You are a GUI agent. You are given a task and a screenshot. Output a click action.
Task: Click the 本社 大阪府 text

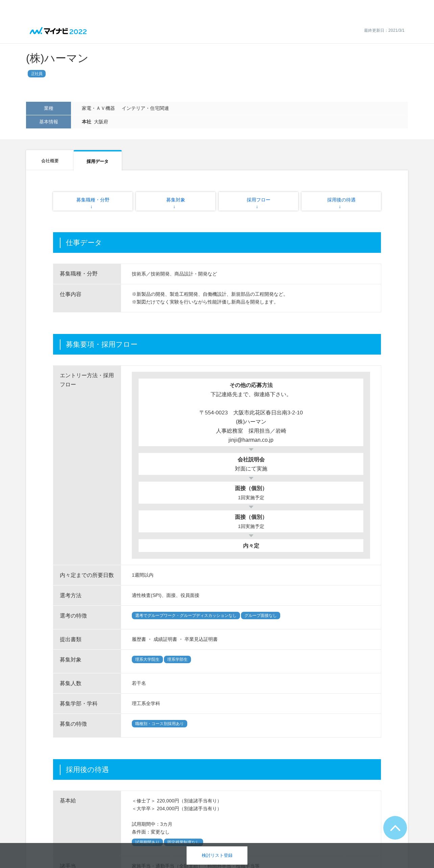95,122
